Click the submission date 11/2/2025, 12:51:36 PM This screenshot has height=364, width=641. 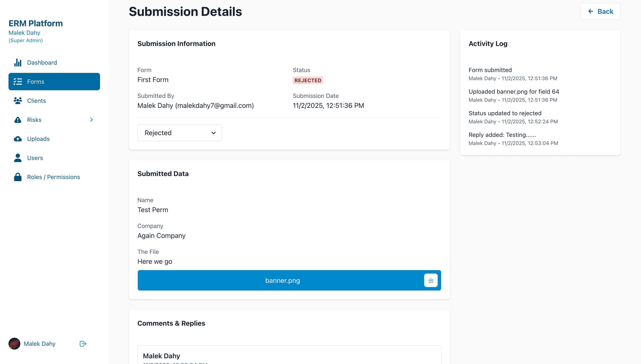[328, 106]
